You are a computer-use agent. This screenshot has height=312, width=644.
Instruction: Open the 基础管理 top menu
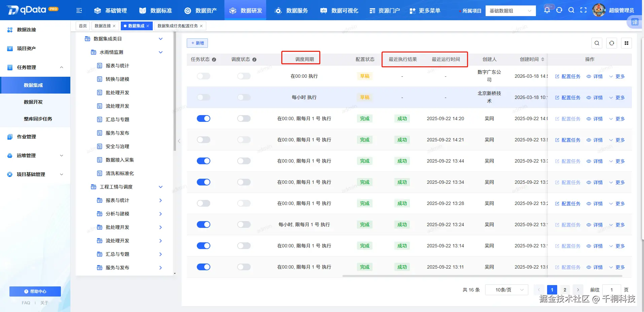pos(110,11)
